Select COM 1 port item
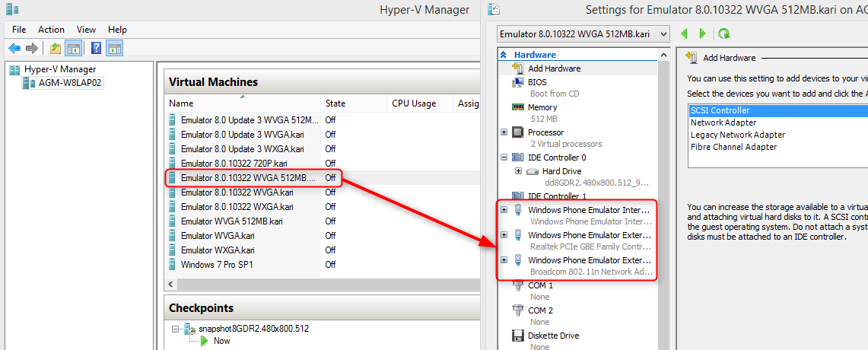 tap(540, 285)
